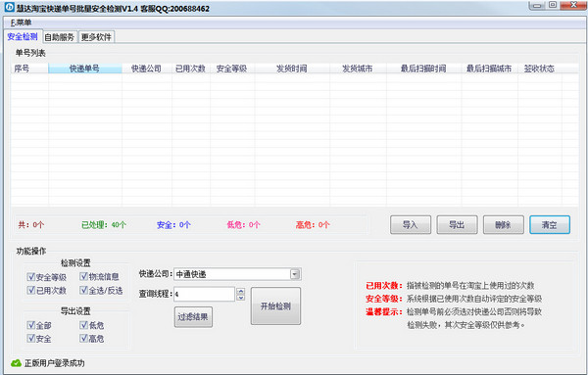
Task: Click the 导入 button
Action: point(411,225)
